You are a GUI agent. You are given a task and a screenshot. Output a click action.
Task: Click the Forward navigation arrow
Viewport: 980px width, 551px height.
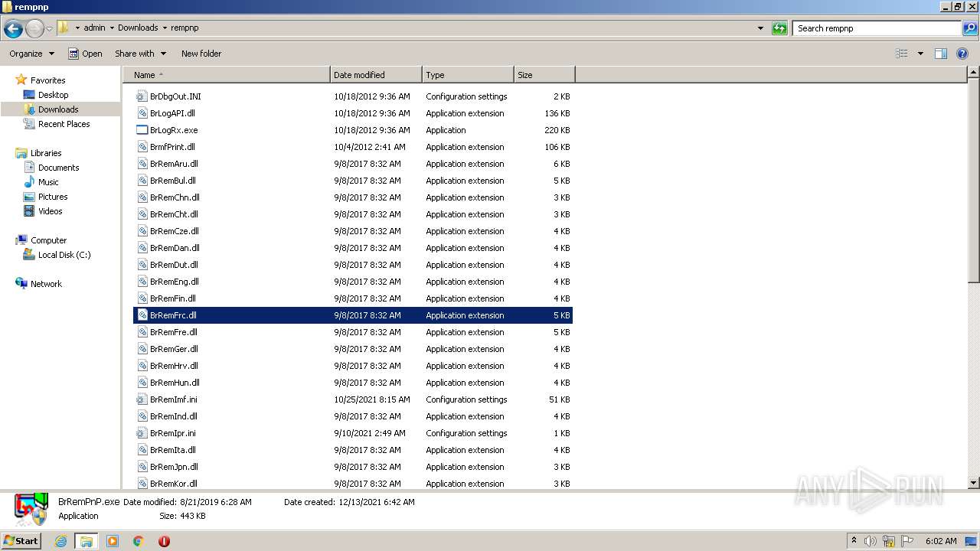click(34, 29)
